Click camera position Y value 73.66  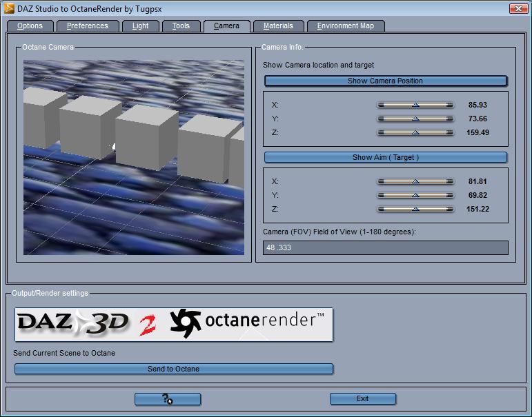tap(477, 119)
